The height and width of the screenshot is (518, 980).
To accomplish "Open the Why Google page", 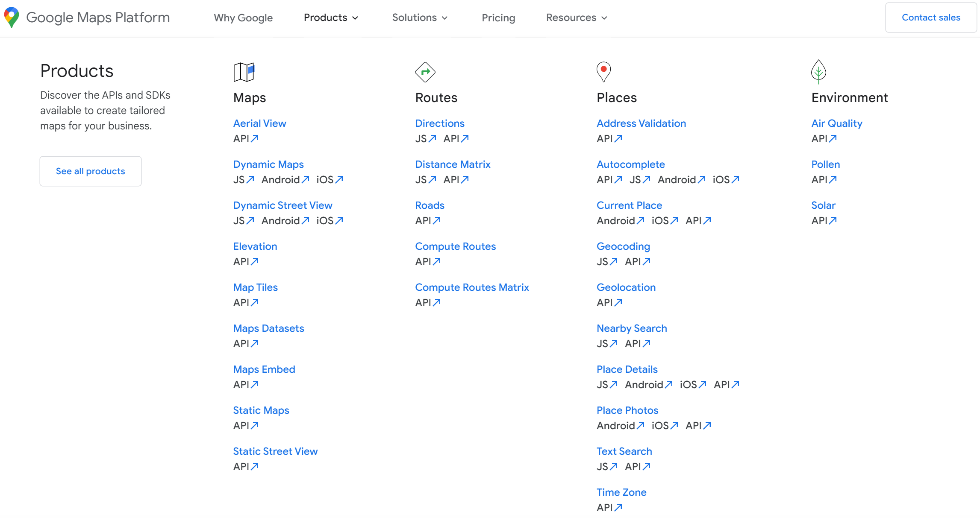I will click(x=243, y=18).
